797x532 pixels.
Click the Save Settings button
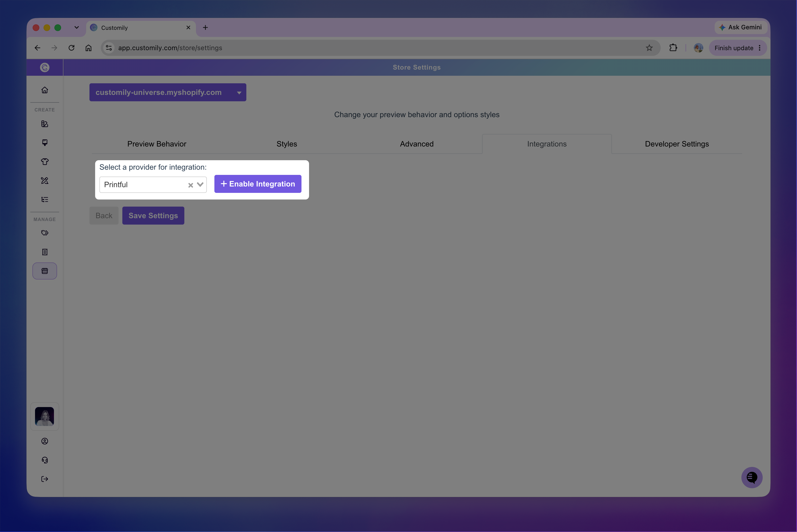pyautogui.click(x=153, y=215)
